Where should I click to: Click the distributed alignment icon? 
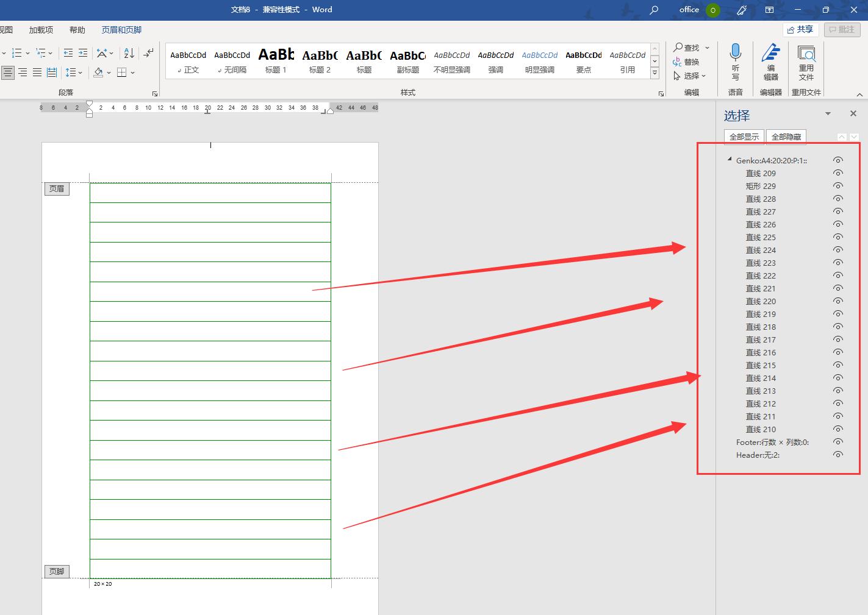(52, 73)
